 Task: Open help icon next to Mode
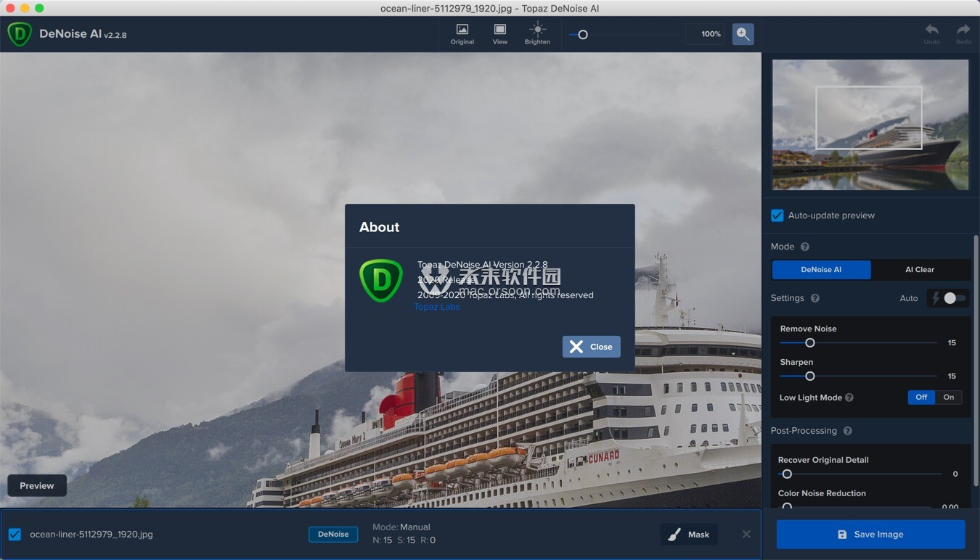point(804,247)
